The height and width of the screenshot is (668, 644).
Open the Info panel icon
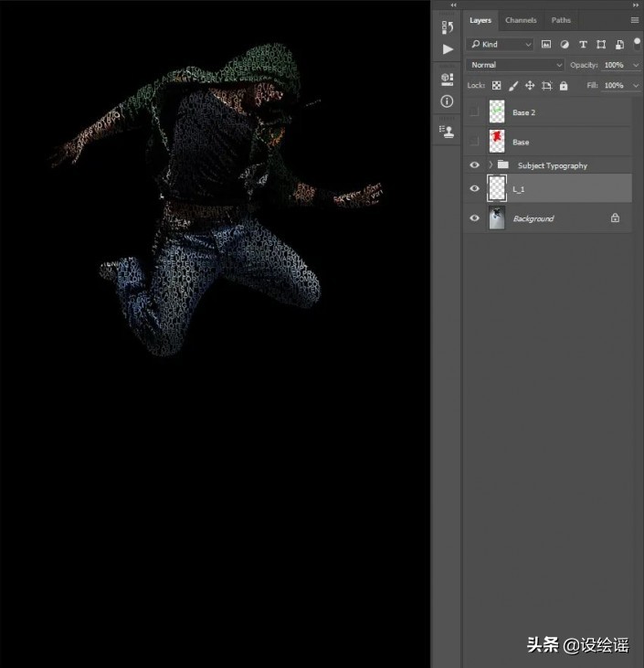point(447,101)
